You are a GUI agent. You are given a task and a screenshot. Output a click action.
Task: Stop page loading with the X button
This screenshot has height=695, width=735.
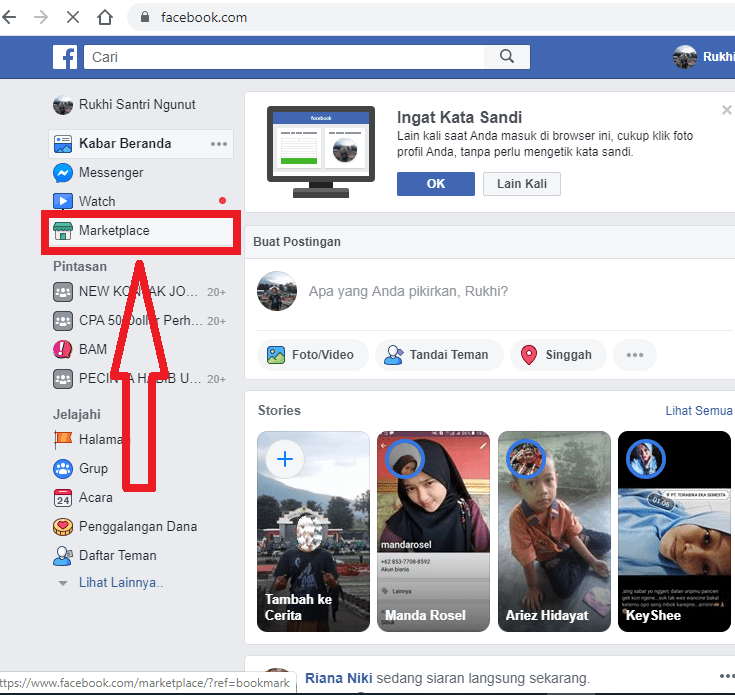[x=73, y=17]
